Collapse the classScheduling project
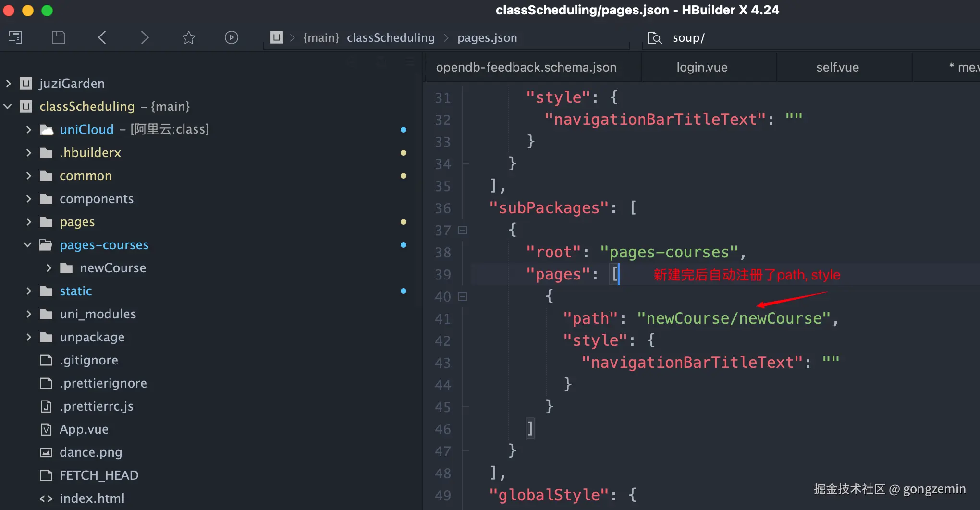The height and width of the screenshot is (510, 980). coord(8,107)
